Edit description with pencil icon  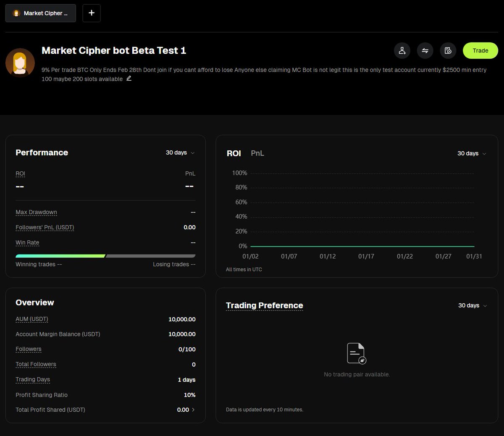[129, 78]
